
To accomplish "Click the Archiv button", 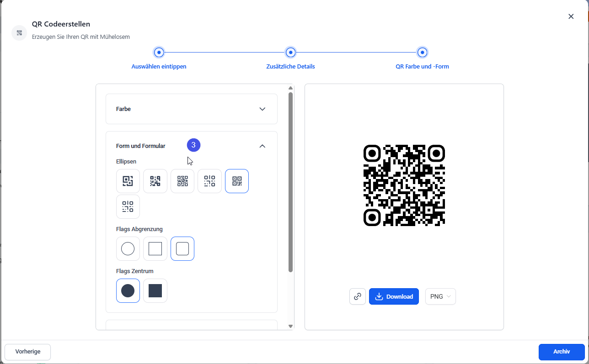I will (562, 352).
